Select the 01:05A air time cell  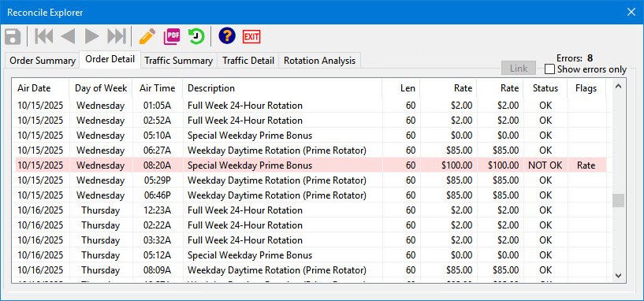tap(158, 106)
